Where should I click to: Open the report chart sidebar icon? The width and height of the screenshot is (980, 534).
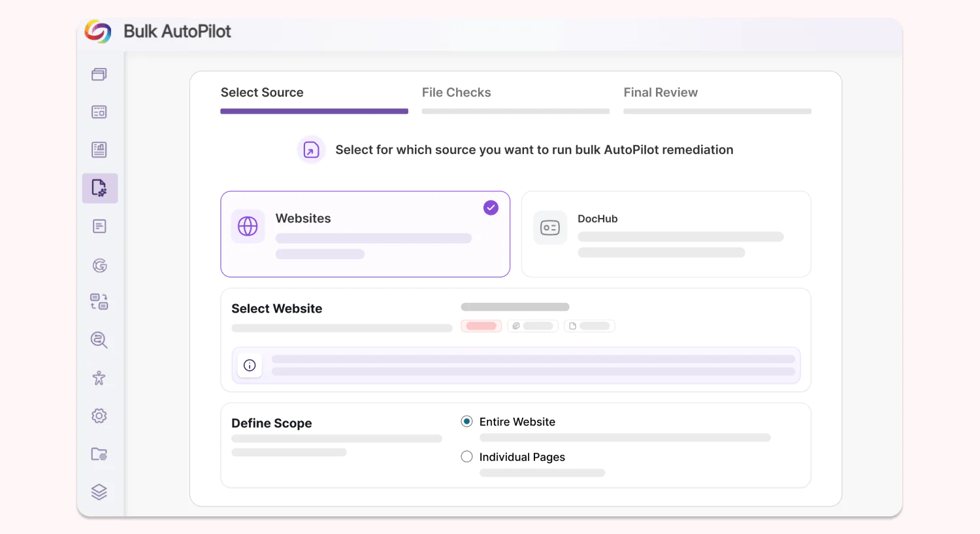pyautogui.click(x=99, y=149)
